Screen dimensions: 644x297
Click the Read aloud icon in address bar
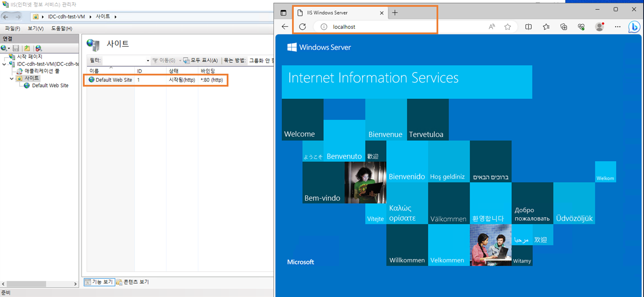(491, 27)
